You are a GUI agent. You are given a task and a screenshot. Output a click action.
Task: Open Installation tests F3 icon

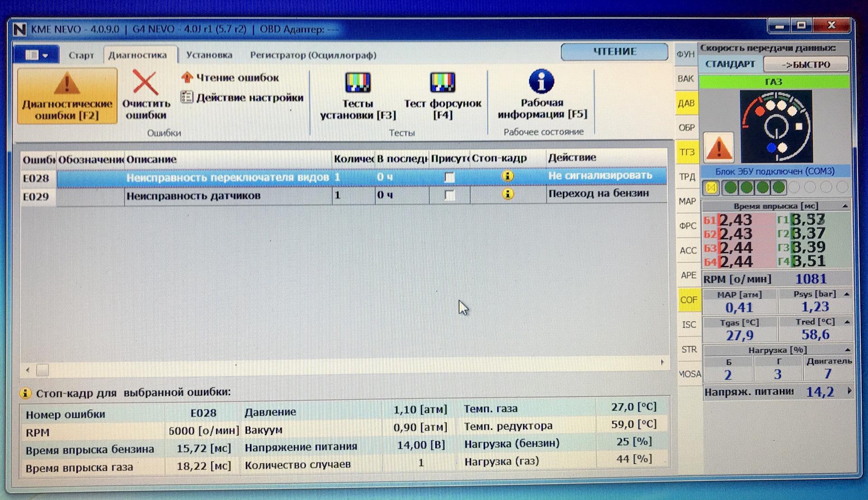358,83
